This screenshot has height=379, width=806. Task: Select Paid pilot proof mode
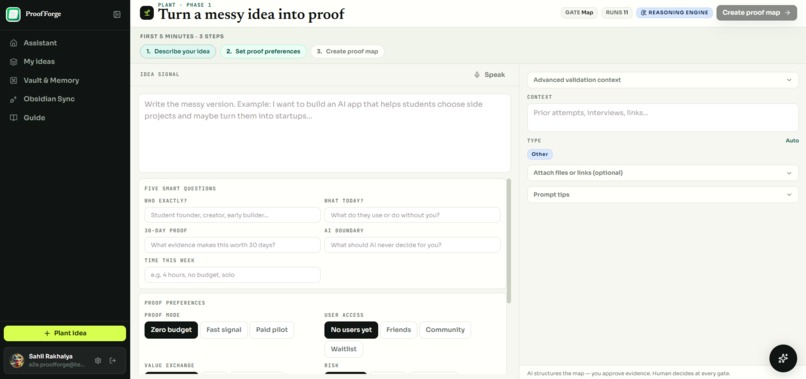[x=272, y=330]
